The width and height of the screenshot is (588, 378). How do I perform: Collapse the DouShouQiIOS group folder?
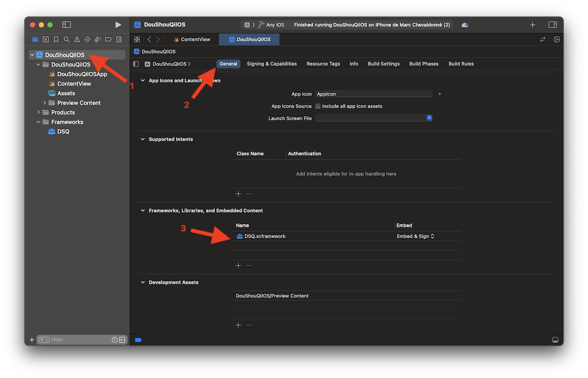pos(39,65)
